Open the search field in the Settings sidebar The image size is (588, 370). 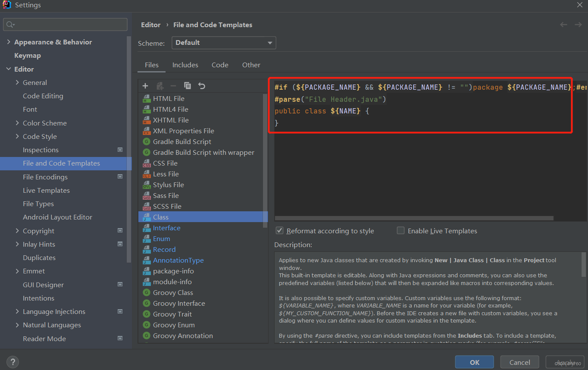point(65,24)
